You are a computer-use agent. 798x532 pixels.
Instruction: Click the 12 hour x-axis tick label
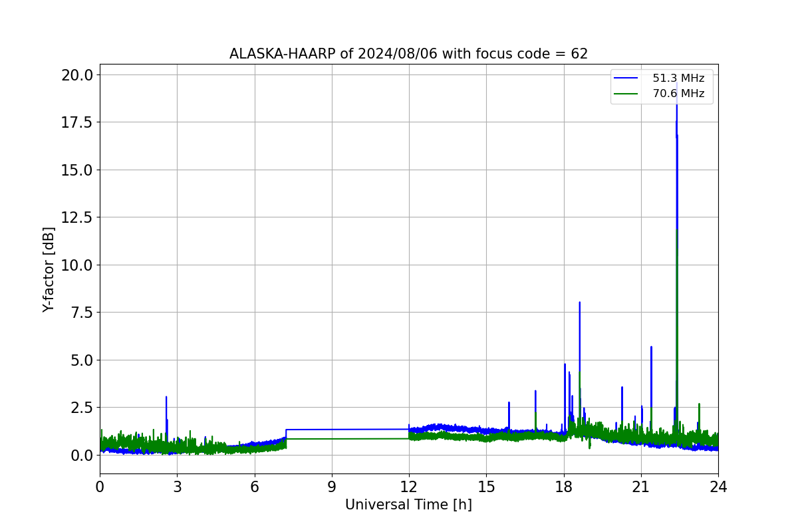coord(409,487)
